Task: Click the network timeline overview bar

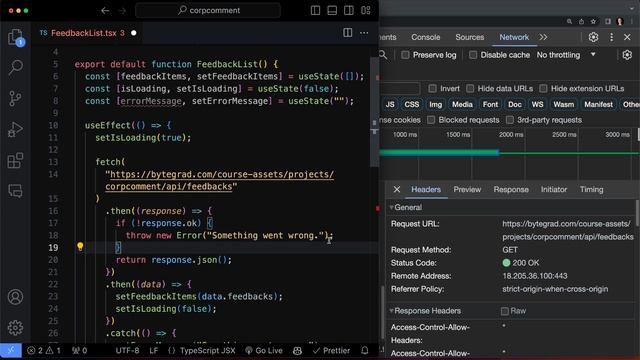Action: pos(509,153)
